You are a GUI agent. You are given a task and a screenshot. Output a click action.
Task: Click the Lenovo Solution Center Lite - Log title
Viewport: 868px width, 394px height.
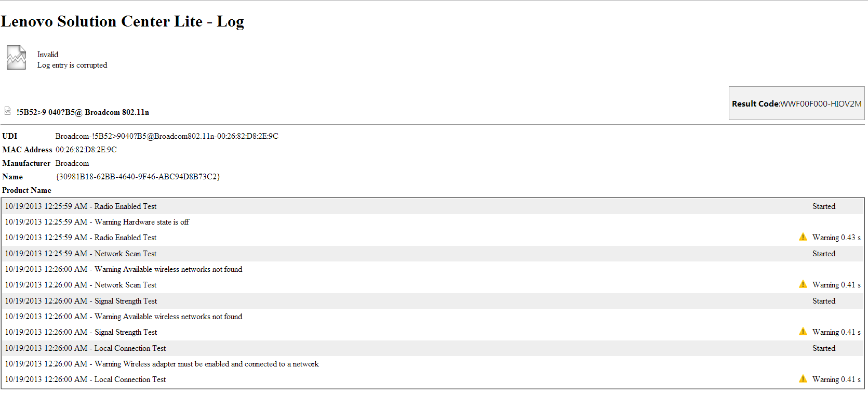point(123,21)
